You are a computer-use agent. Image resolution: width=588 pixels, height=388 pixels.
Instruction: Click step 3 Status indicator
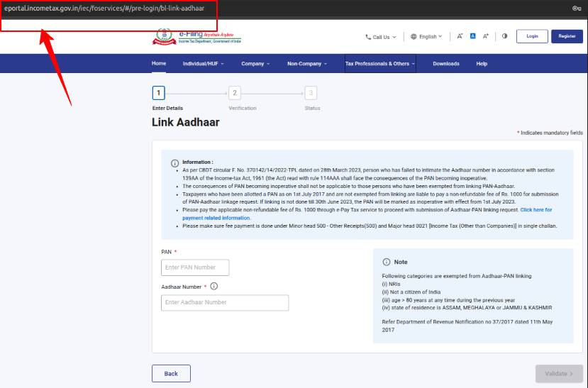click(x=311, y=93)
